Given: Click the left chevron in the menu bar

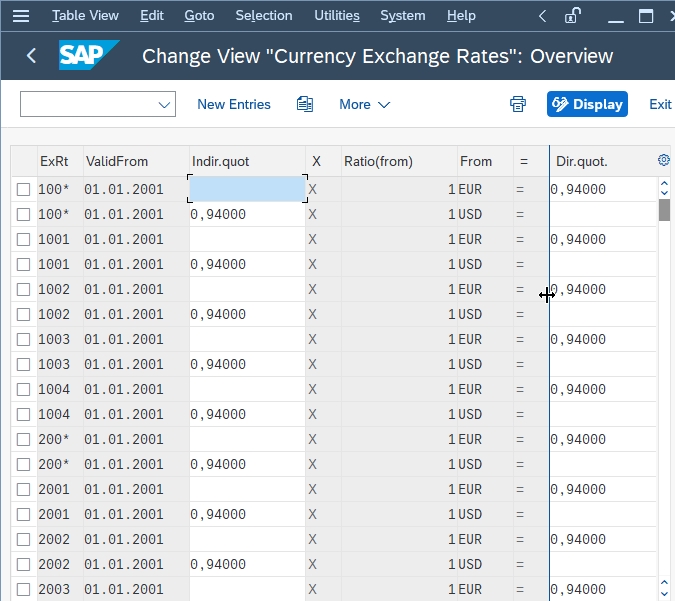Looking at the screenshot, I should 542,16.
